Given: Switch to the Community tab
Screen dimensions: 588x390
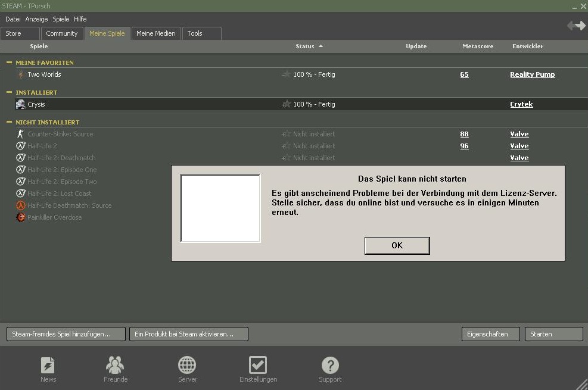Looking at the screenshot, I should (x=62, y=33).
